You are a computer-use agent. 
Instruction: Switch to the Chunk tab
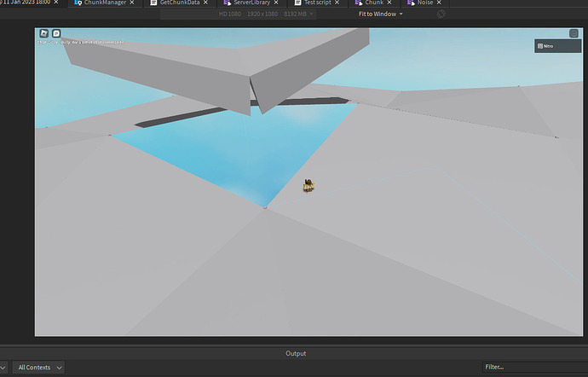coord(373,3)
